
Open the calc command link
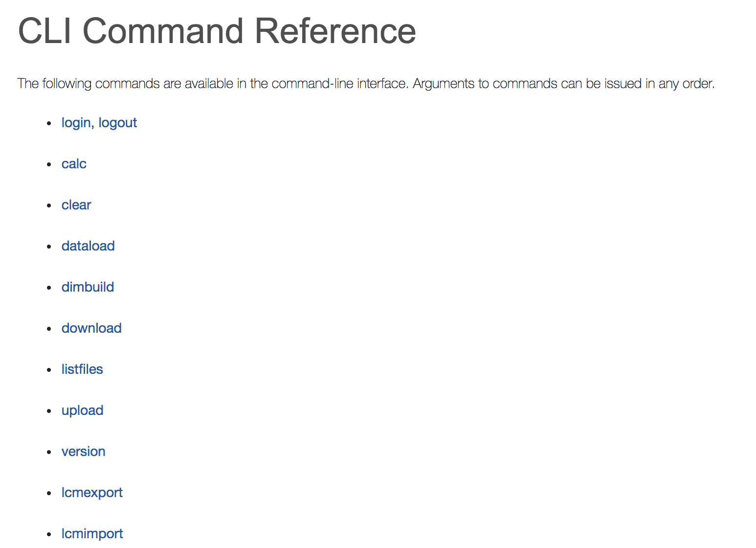pyautogui.click(x=74, y=164)
